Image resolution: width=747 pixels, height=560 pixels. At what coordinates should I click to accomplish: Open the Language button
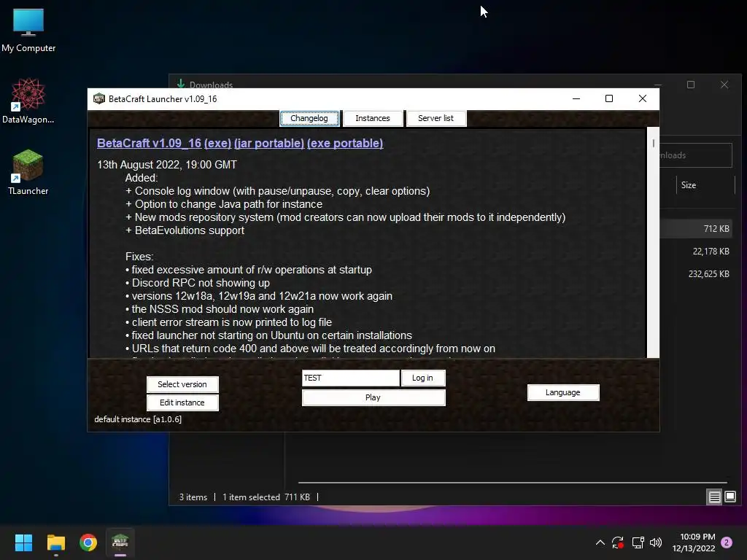coord(563,392)
